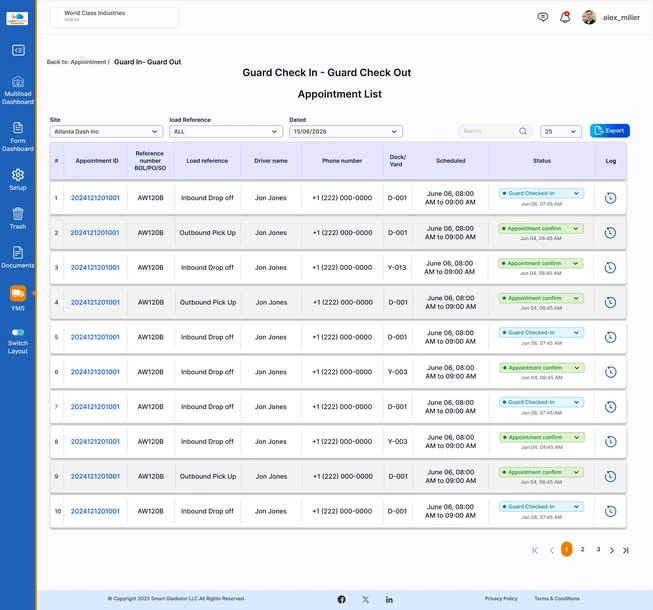Open row 10 status dropdown
This screenshot has width=653, height=610.
click(541, 506)
